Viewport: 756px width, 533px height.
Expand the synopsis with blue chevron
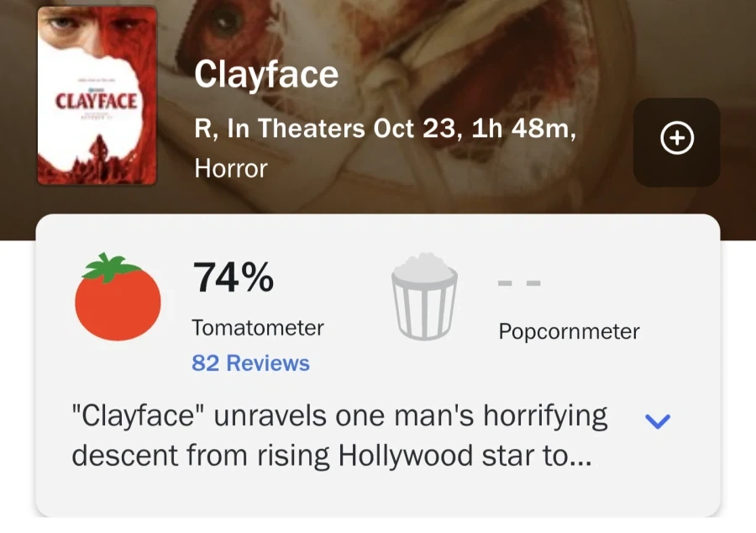[x=658, y=421]
